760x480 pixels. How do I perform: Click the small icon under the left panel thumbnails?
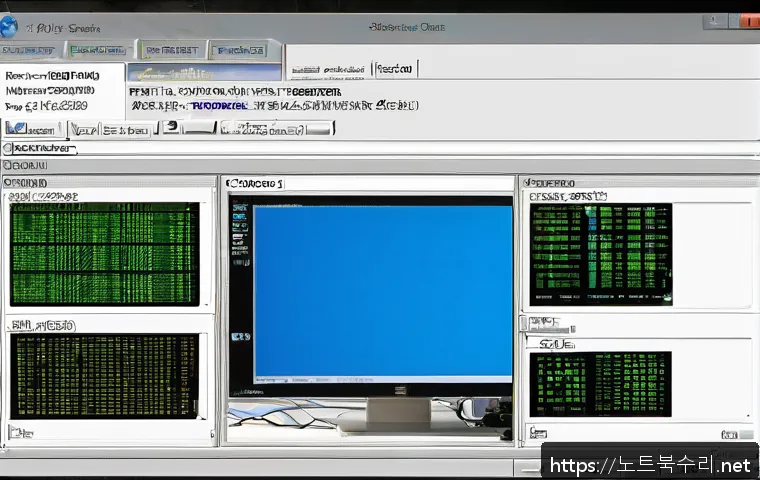pyautogui.click(x=21, y=432)
